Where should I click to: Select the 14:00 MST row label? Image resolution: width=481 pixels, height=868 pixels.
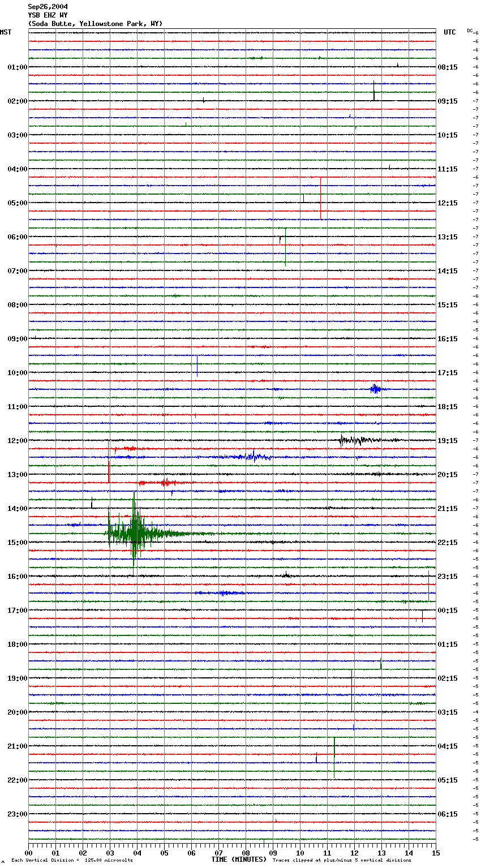18,509
